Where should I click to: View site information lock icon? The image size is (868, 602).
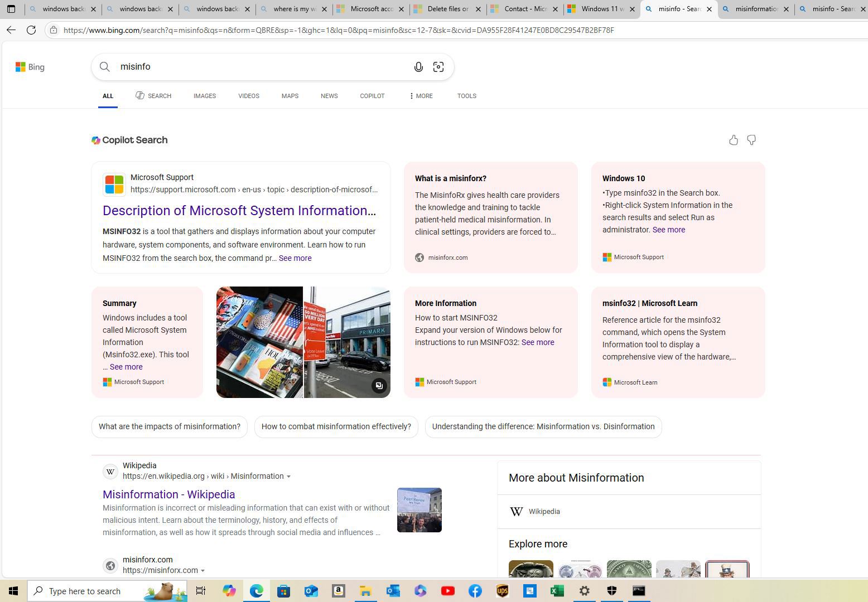[x=54, y=30]
